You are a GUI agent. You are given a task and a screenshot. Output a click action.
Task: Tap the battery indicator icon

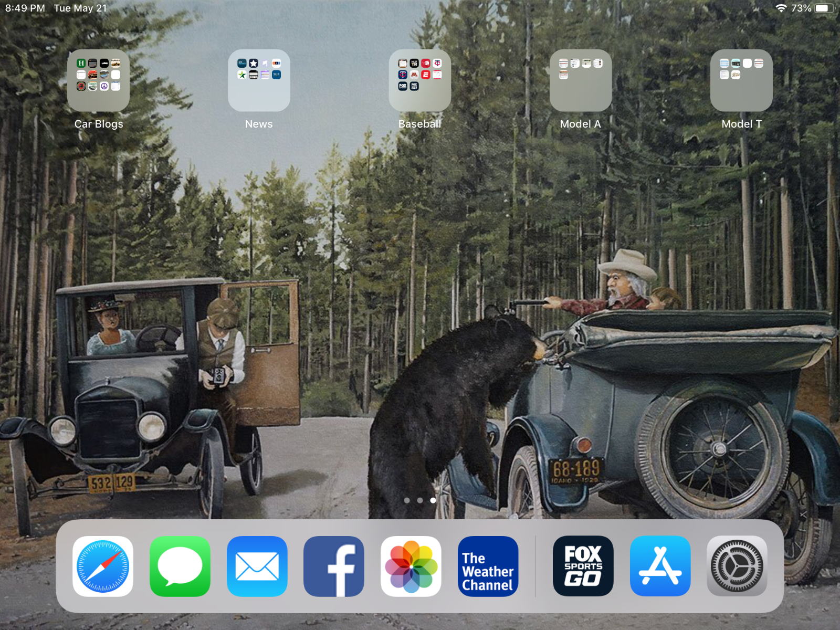823,8
